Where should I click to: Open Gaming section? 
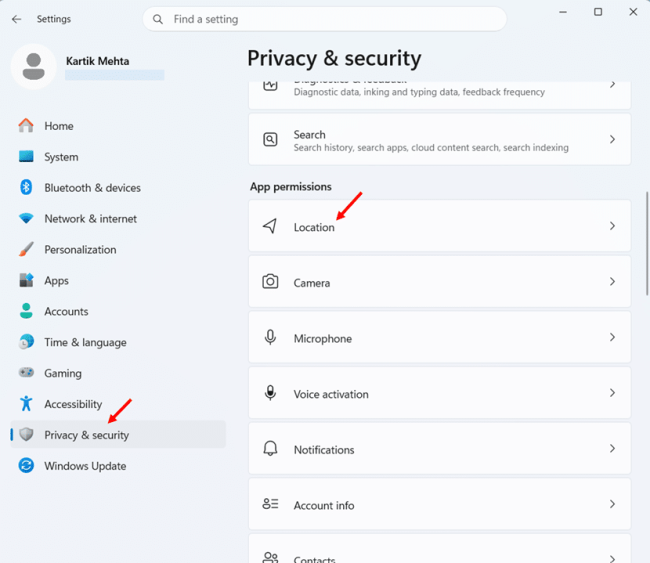point(118,373)
